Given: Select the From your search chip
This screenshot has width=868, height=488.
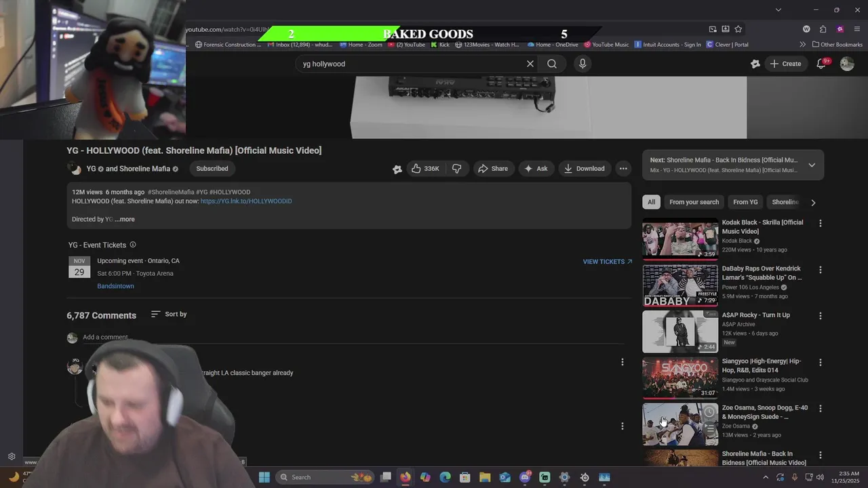Looking at the screenshot, I should (694, 202).
